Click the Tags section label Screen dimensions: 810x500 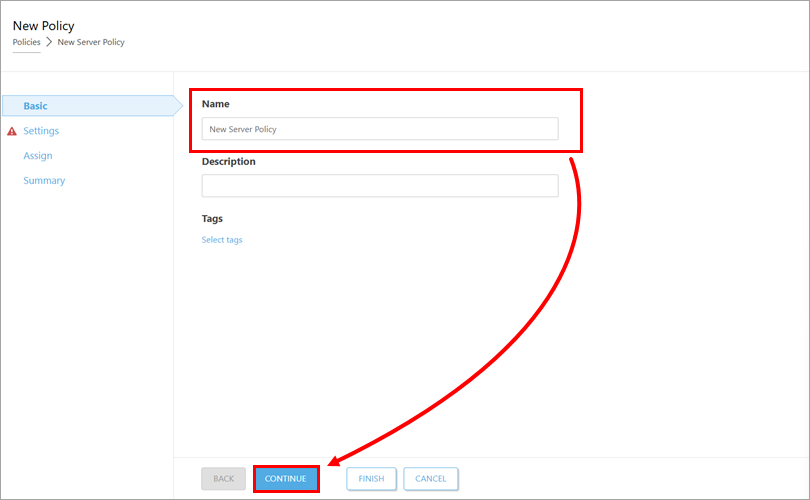point(212,218)
